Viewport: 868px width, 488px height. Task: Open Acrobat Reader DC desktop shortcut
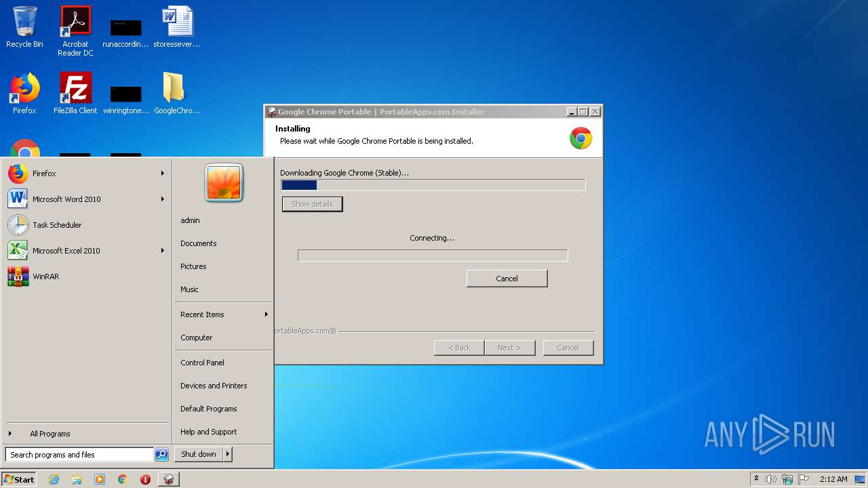[x=75, y=30]
